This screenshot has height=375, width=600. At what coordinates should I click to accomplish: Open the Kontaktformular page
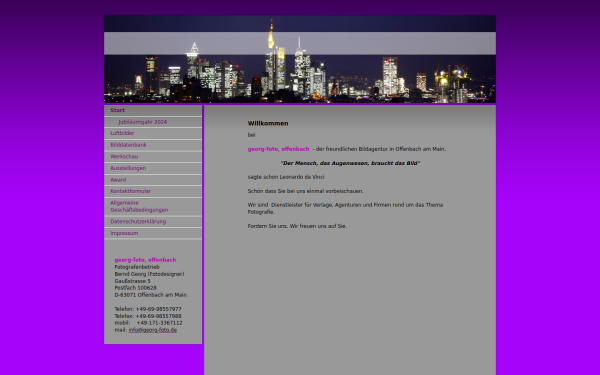pos(153,191)
